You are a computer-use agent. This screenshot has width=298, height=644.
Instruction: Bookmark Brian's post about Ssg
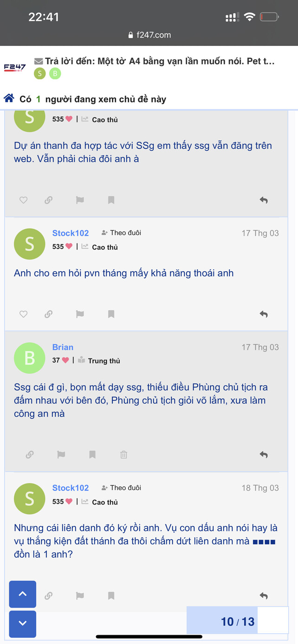click(92, 454)
